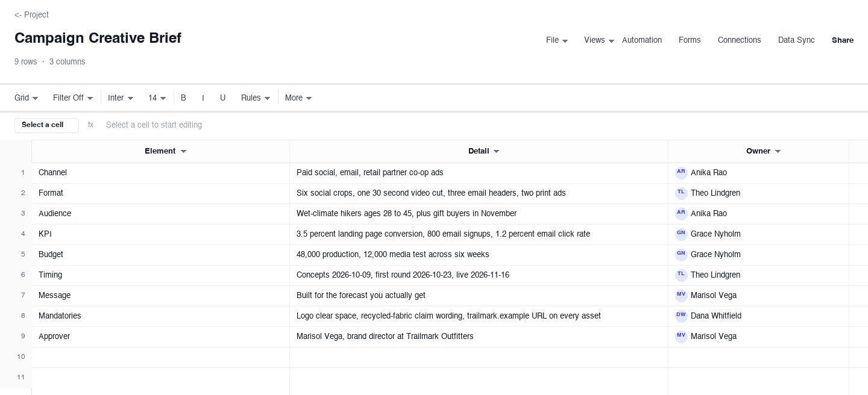Expand the Grid view dropdown
Image resolution: width=868 pixels, height=395 pixels.
point(27,98)
